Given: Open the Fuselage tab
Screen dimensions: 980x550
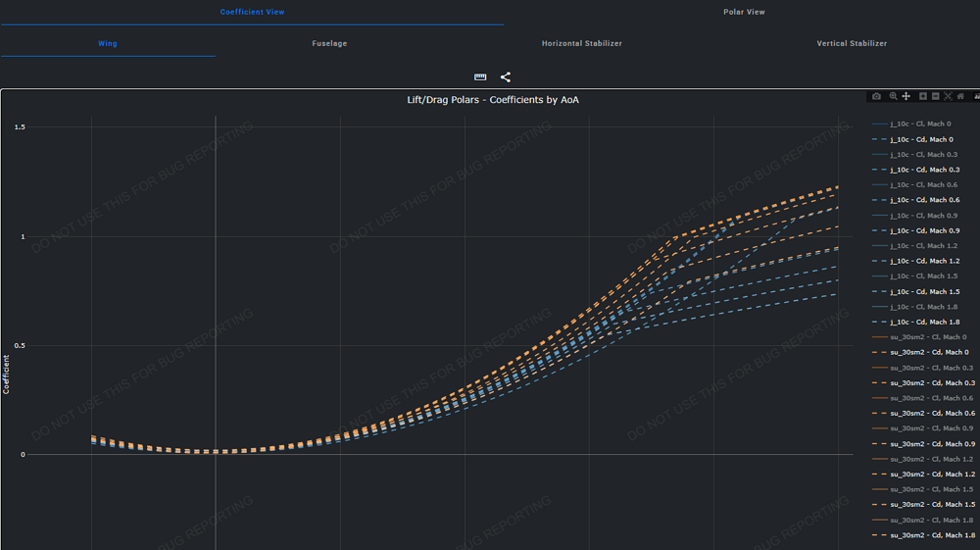Looking at the screenshot, I should pos(329,43).
